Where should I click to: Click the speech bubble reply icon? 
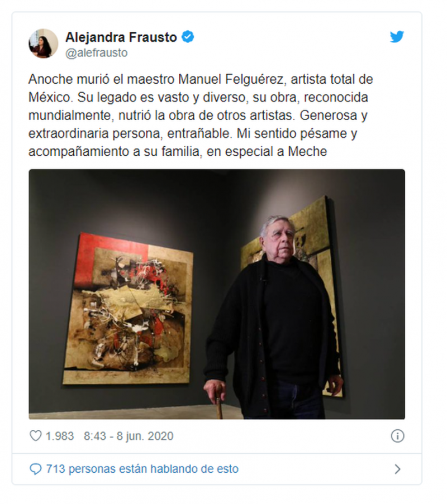35,469
